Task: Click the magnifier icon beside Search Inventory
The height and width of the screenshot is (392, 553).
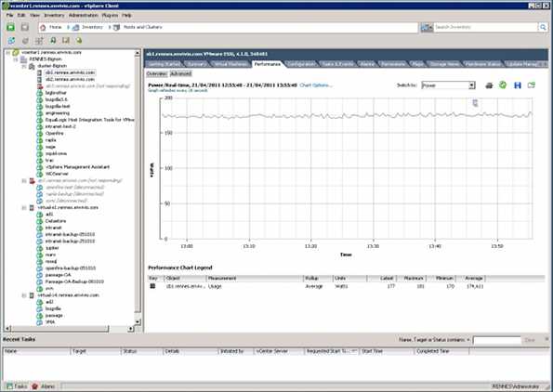Action: (543, 27)
